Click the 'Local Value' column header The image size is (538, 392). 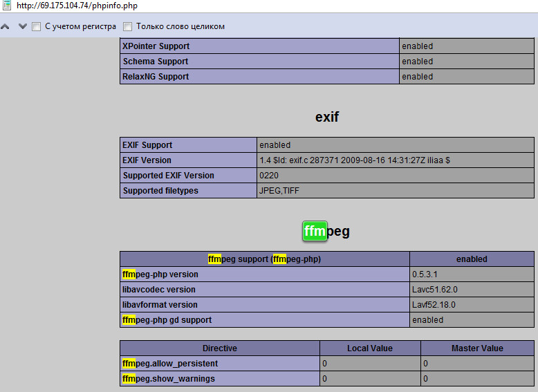(x=369, y=348)
